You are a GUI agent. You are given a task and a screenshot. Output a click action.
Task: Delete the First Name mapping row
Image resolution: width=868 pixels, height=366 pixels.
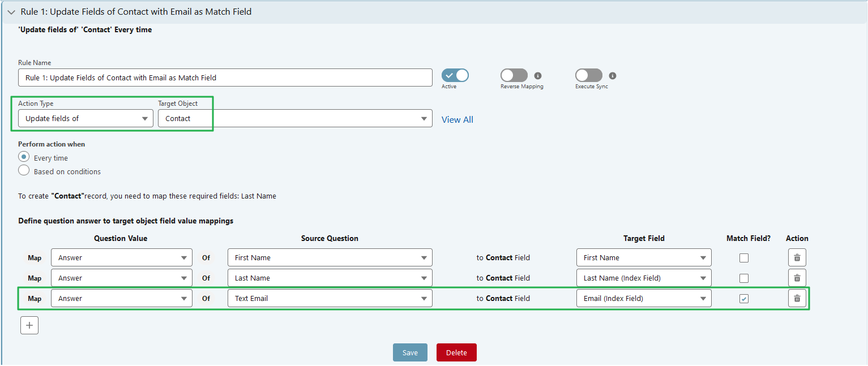(x=797, y=257)
